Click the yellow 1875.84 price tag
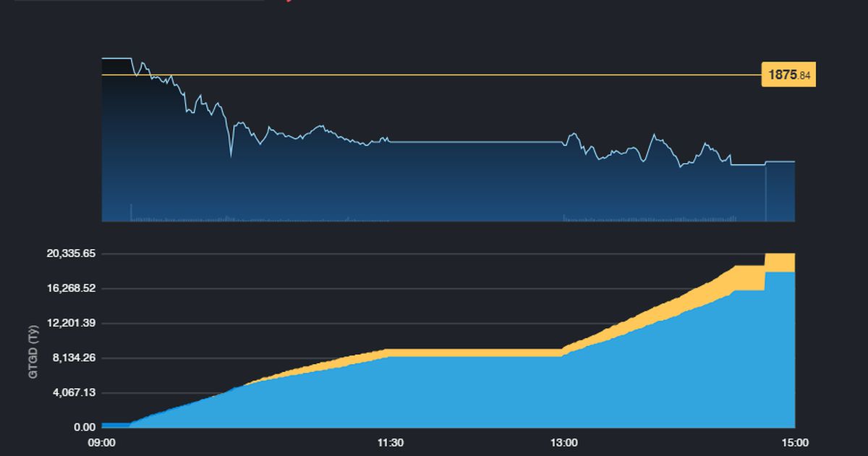The width and height of the screenshot is (868, 456). click(788, 75)
